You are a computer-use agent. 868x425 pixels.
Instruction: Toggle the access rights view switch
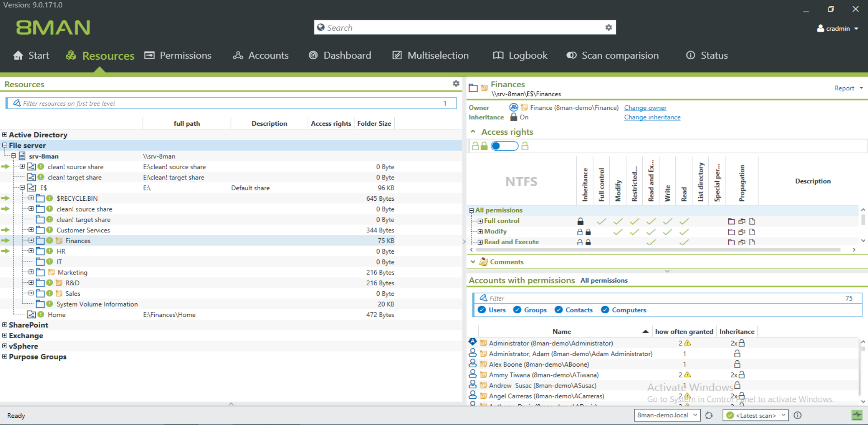tap(505, 146)
